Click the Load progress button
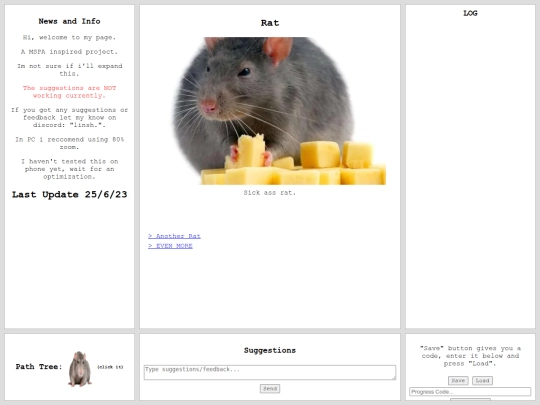Viewport: 540px width, 405px height. pyautogui.click(x=482, y=381)
